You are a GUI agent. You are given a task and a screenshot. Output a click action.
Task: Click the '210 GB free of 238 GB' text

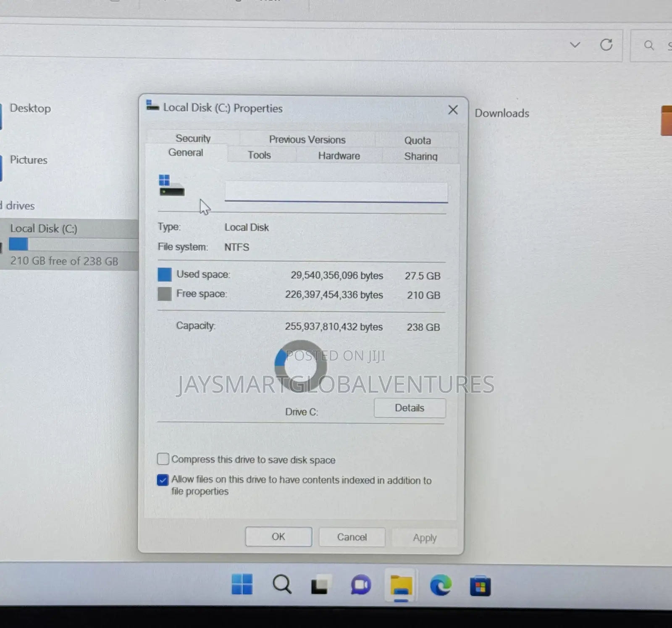point(64,261)
